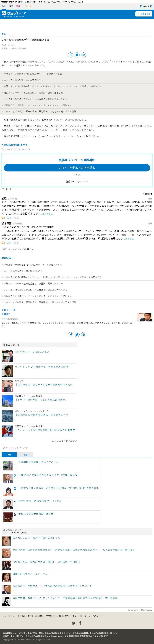Screen dimensions: 154x644
Task: Tweet article using the top Twitter icon
Action: point(77,55)
